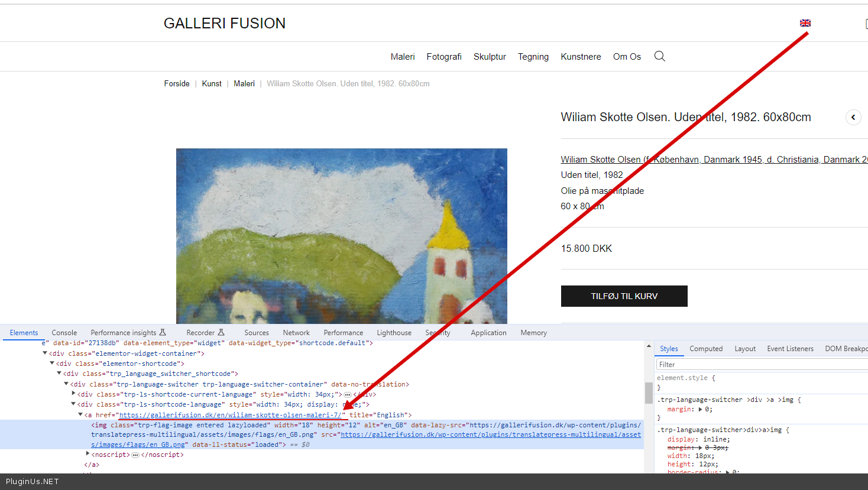Screen dimensions: 868x490
Task: Open the Lighthouse tab
Action: (394, 333)
